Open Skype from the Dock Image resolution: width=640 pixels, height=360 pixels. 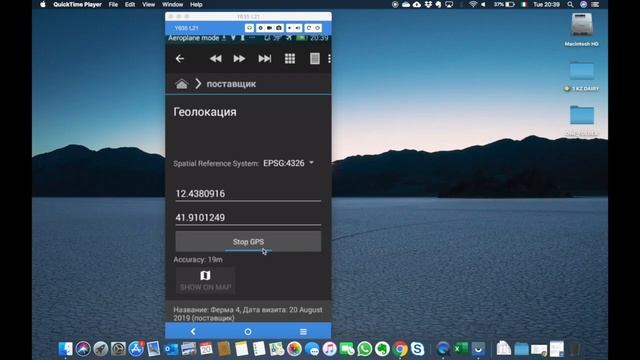point(418,349)
